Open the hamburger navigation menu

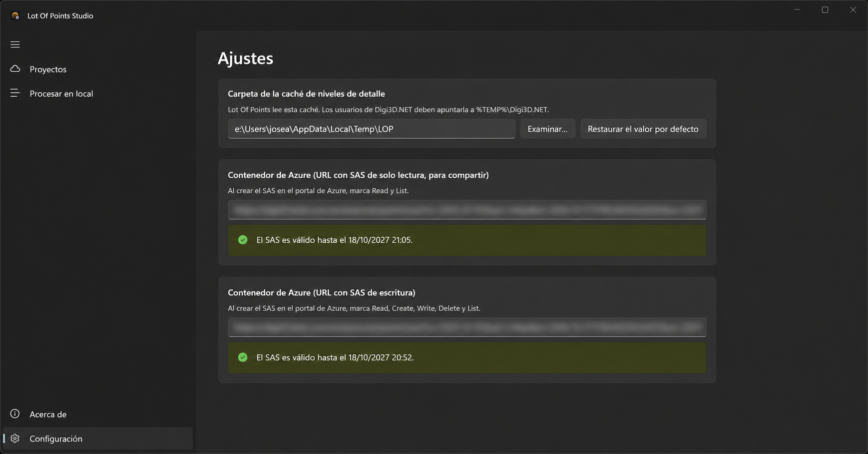tap(15, 45)
